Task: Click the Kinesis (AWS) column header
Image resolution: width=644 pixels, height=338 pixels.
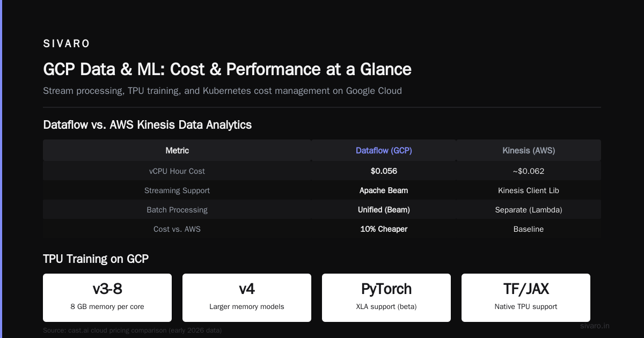Action: tap(529, 151)
